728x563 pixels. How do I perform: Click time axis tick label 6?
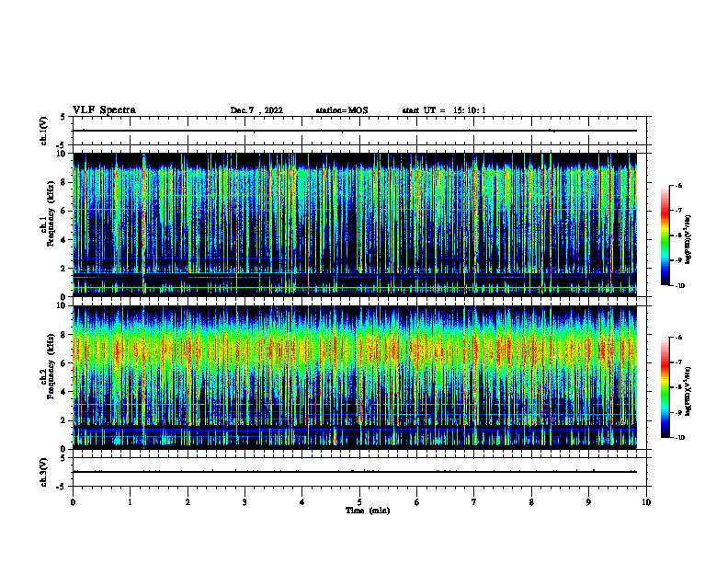coord(417,502)
